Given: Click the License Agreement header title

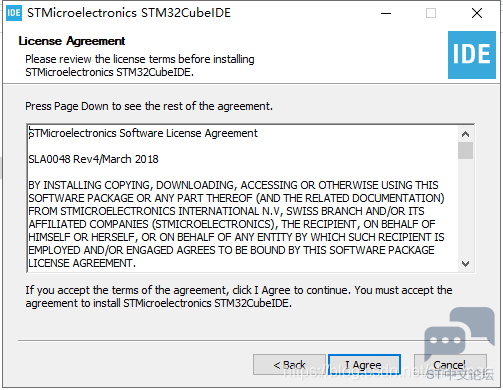Looking at the screenshot, I should point(72,41).
